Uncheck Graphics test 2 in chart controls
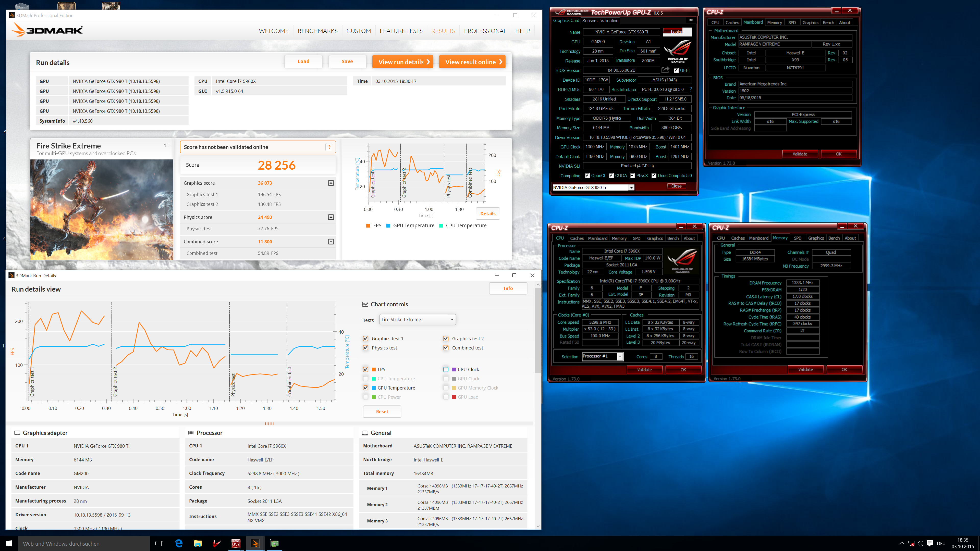Image resolution: width=980 pixels, height=551 pixels. [x=446, y=339]
